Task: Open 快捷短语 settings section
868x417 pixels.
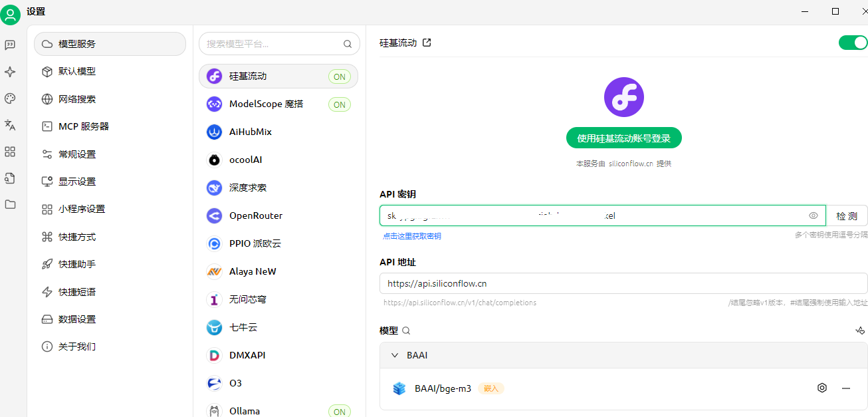Action: [110, 292]
